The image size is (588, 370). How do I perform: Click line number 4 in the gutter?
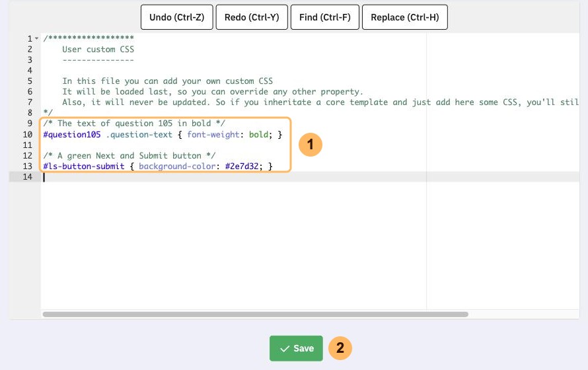[x=30, y=71]
